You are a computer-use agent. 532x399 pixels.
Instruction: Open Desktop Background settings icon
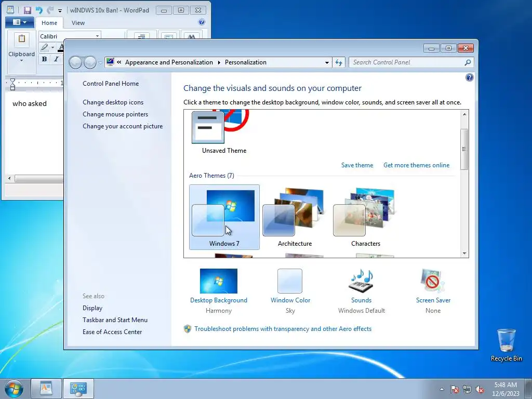point(219,281)
